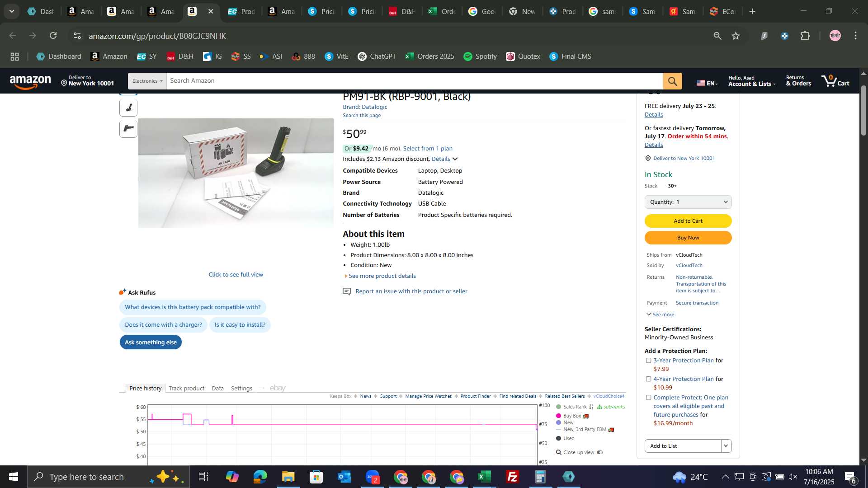Open Account & Lists dropdown

[751, 81]
